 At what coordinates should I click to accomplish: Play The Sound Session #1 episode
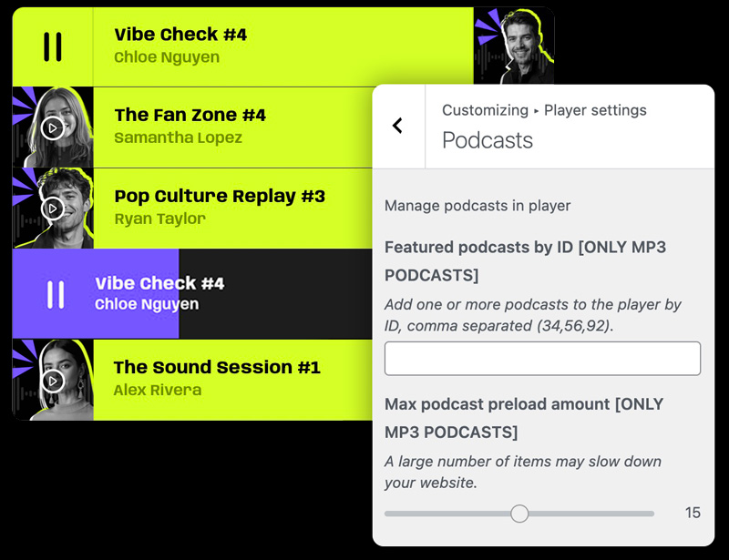coord(53,381)
